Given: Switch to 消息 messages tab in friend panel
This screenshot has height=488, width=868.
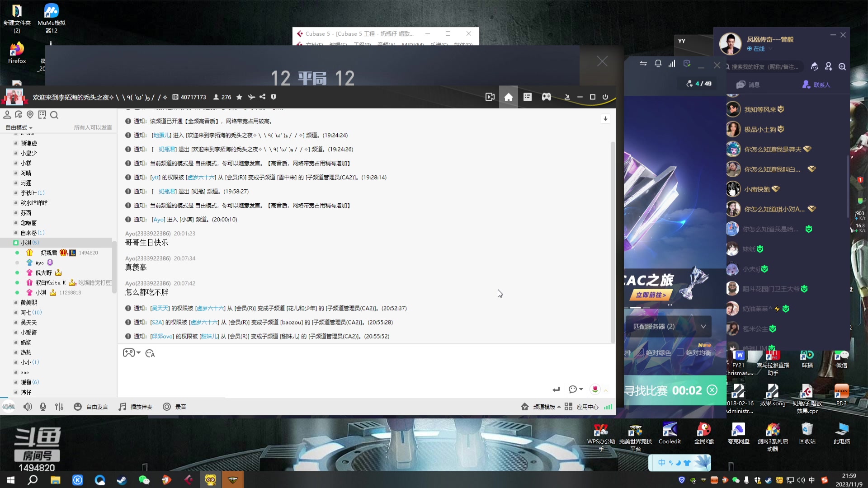Looking at the screenshot, I should pyautogui.click(x=748, y=85).
